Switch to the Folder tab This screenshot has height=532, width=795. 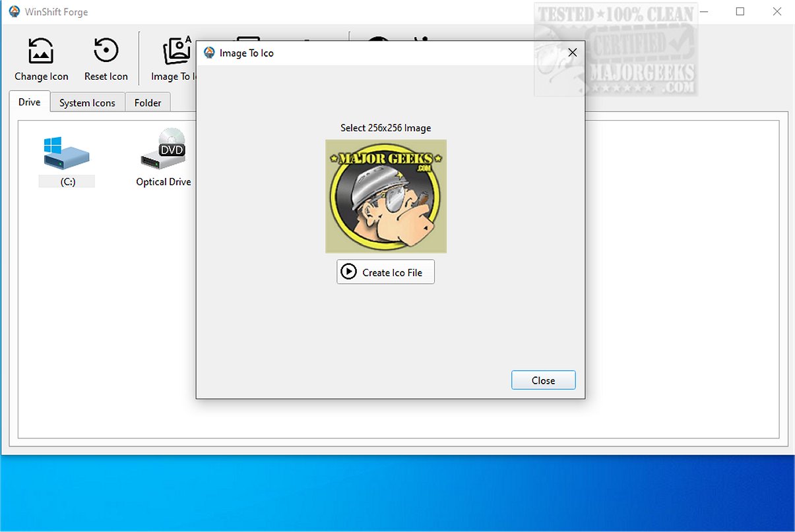pos(148,103)
